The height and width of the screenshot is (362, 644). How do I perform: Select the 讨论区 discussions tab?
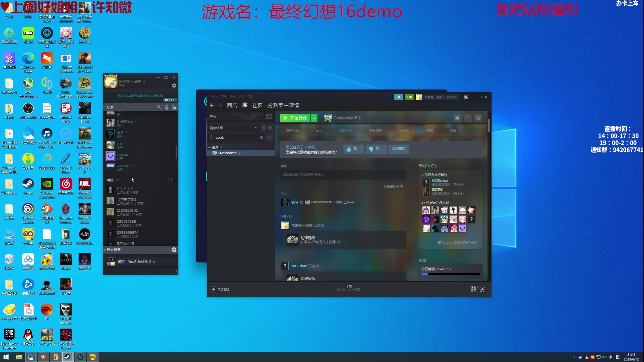403,131
